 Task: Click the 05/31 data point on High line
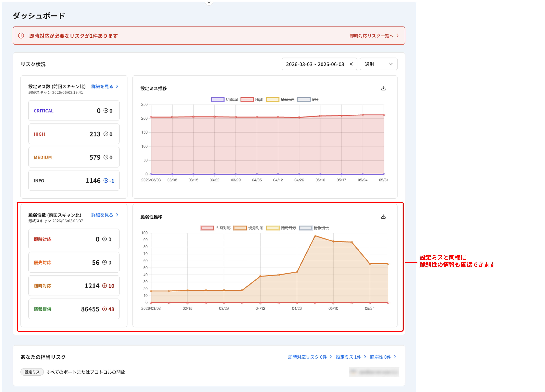[384, 115]
